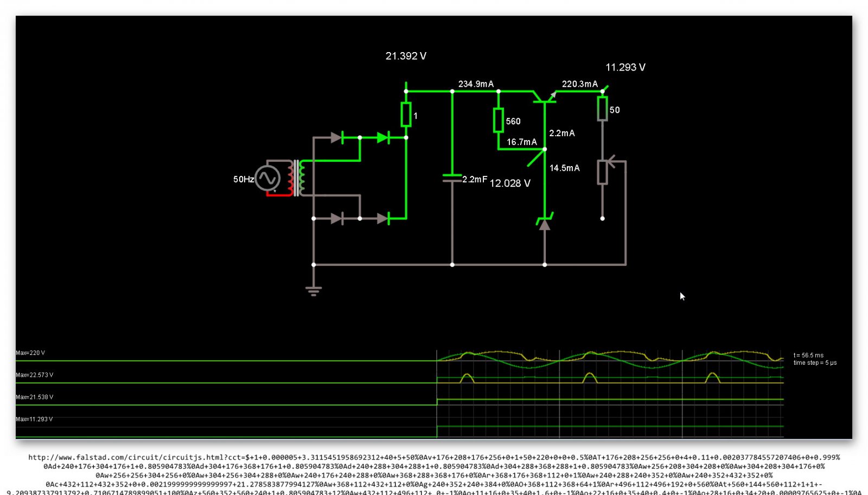Select the 1 ohm resistor
The height and width of the screenshot is (495, 868).
click(x=406, y=115)
